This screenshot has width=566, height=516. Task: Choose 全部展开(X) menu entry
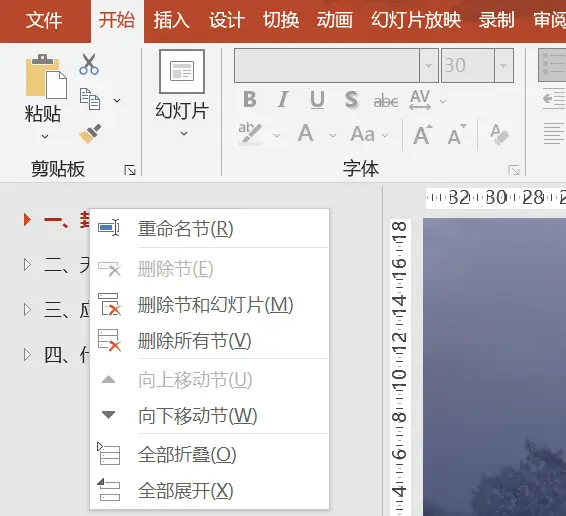209,491
